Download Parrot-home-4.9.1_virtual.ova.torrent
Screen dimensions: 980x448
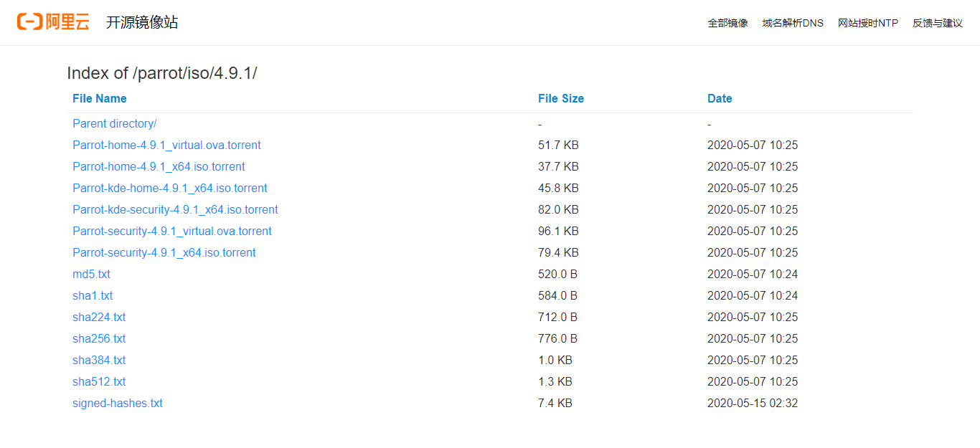click(x=166, y=146)
